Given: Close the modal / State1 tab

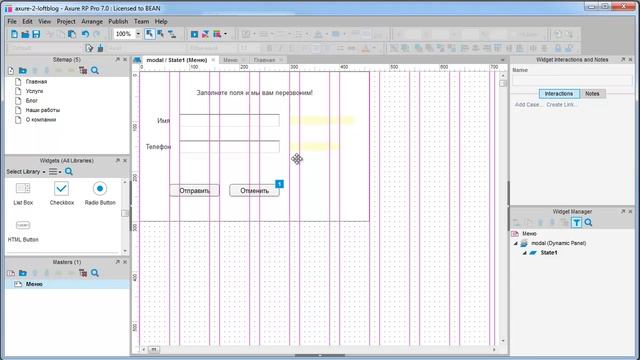Looking at the screenshot, I should click(213, 60).
